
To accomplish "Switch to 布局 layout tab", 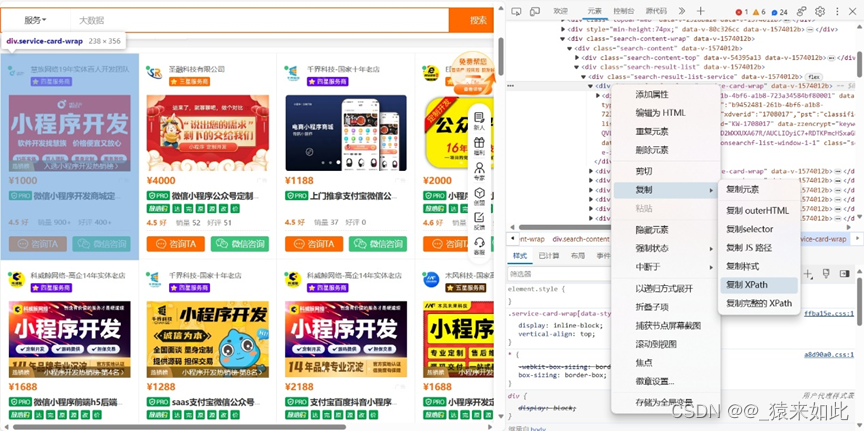I will (x=577, y=256).
